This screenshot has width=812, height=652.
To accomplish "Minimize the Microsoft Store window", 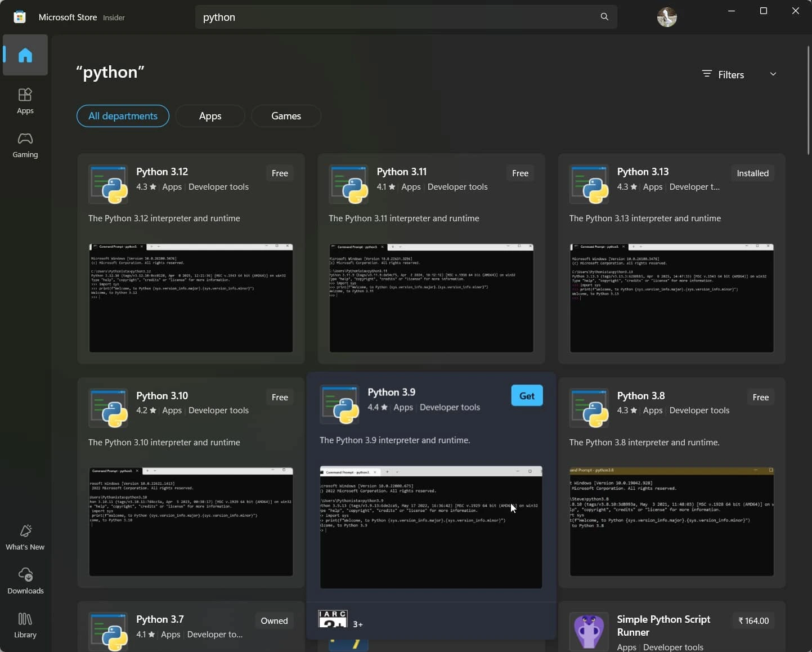I will pyautogui.click(x=732, y=11).
